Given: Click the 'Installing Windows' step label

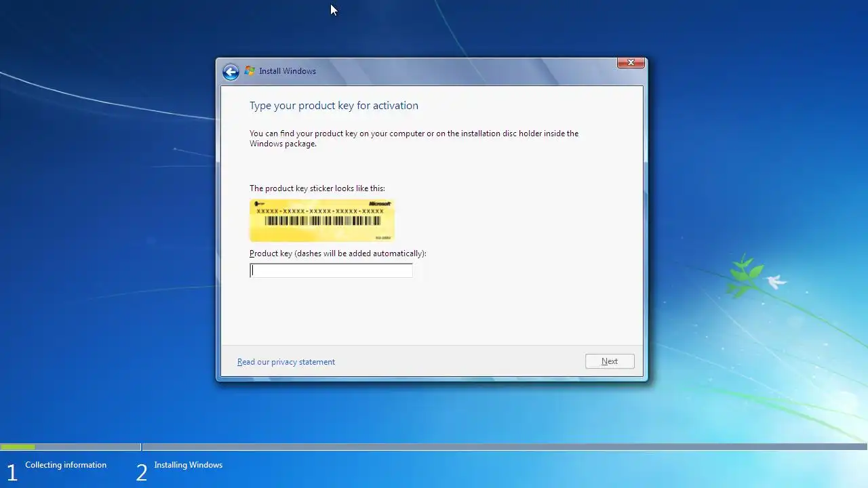Looking at the screenshot, I should 189,465.
